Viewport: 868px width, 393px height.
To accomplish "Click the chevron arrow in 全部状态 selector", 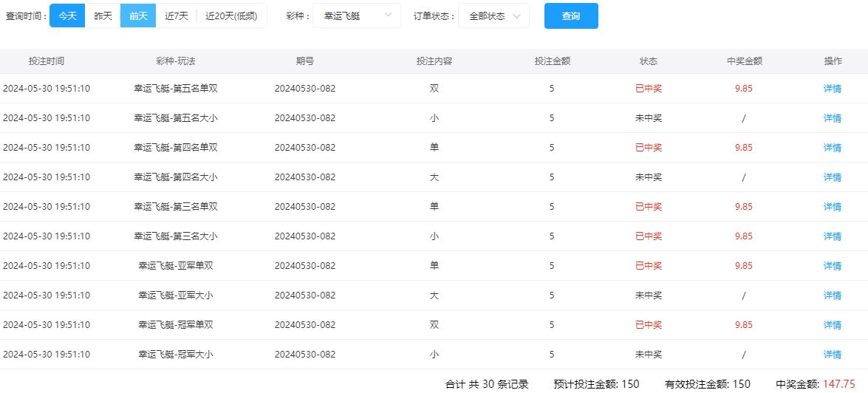I will (x=516, y=16).
